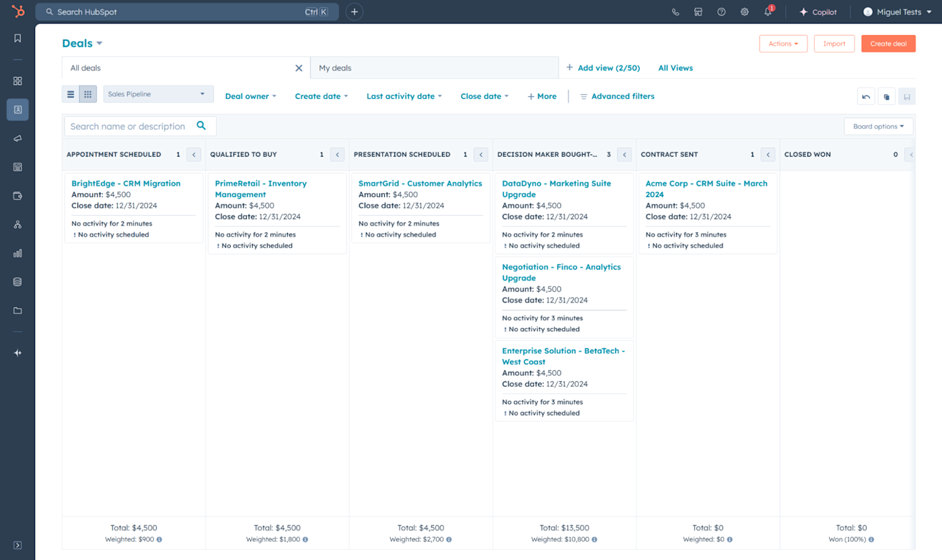The image size is (942, 560).
Task: Open the Board options dropdown
Action: pyautogui.click(x=878, y=126)
